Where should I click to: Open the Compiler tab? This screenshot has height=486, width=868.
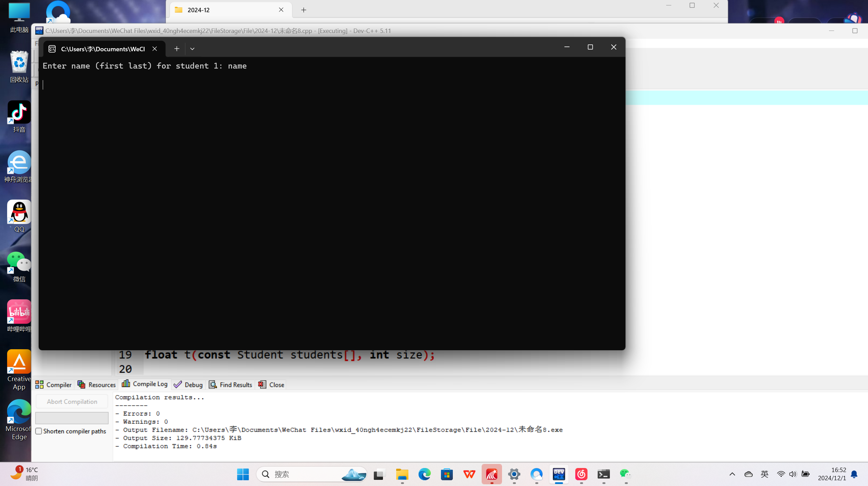point(53,385)
